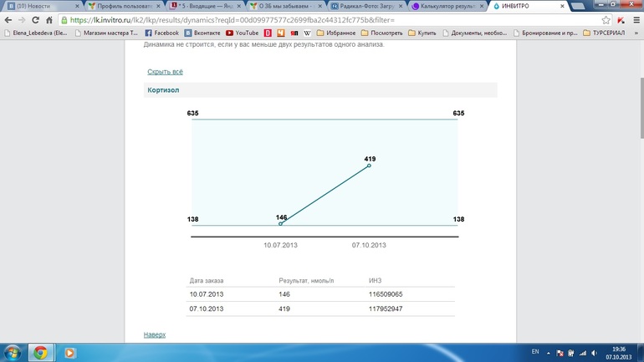Image resolution: width=644 pixels, height=362 pixels.
Task: Click ИНЗ value 116509065
Action: [386, 294]
